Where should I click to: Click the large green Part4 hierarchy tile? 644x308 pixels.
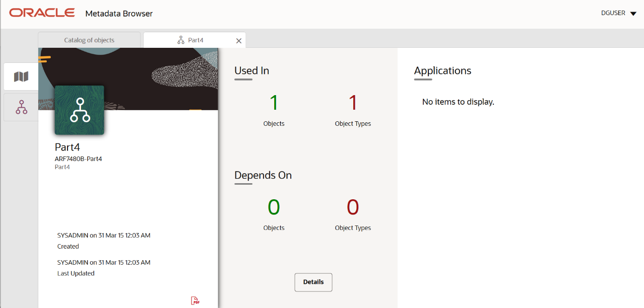point(80,110)
